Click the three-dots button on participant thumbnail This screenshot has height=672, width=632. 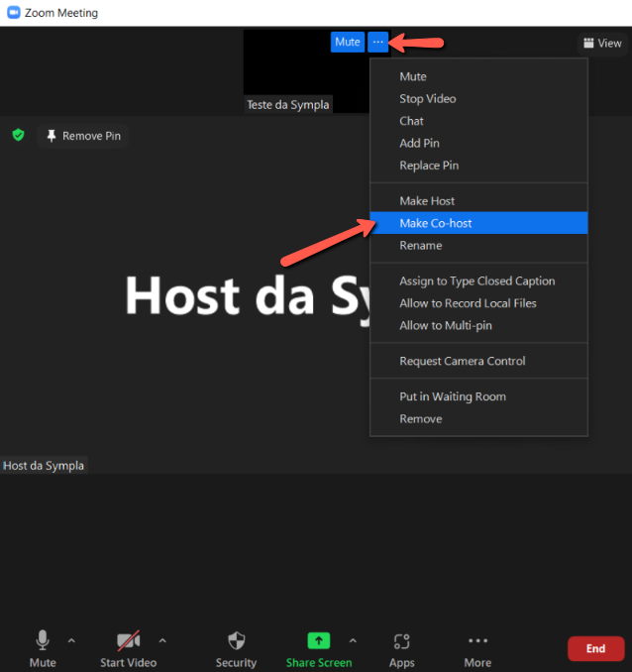378,42
